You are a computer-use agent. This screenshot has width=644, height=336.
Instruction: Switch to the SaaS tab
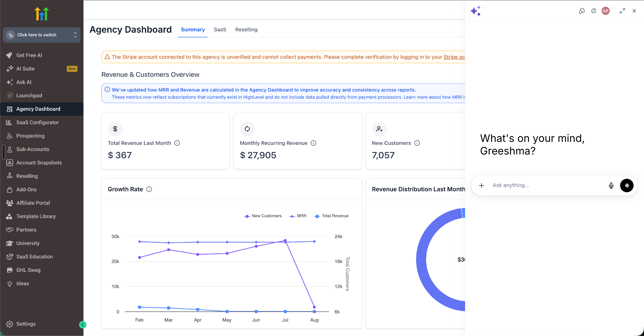[x=220, y=30]
